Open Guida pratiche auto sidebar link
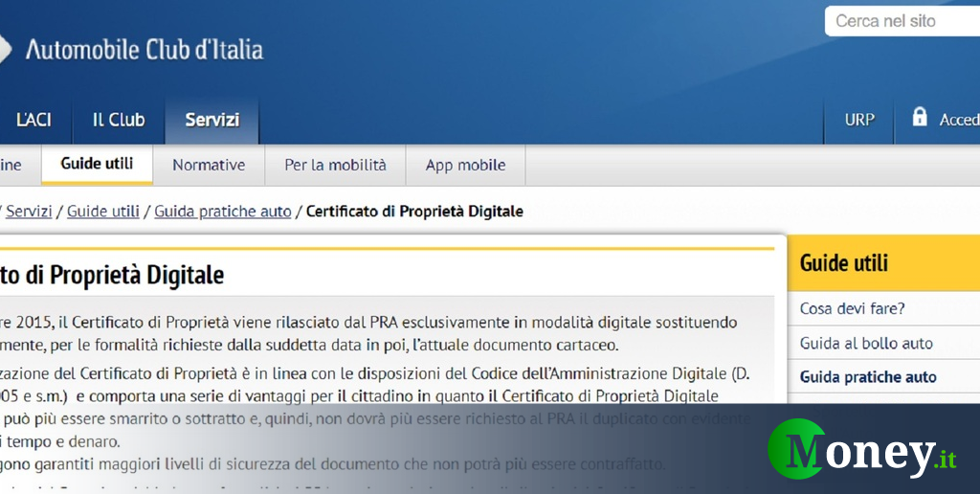The height and width of the screenshot is (494, 980). point(868,376)
